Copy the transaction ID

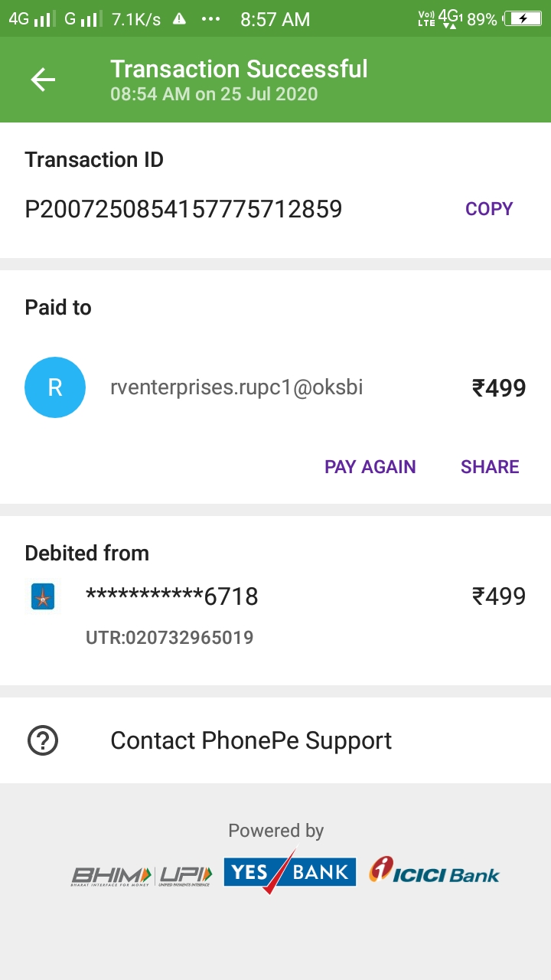point(489,209)
